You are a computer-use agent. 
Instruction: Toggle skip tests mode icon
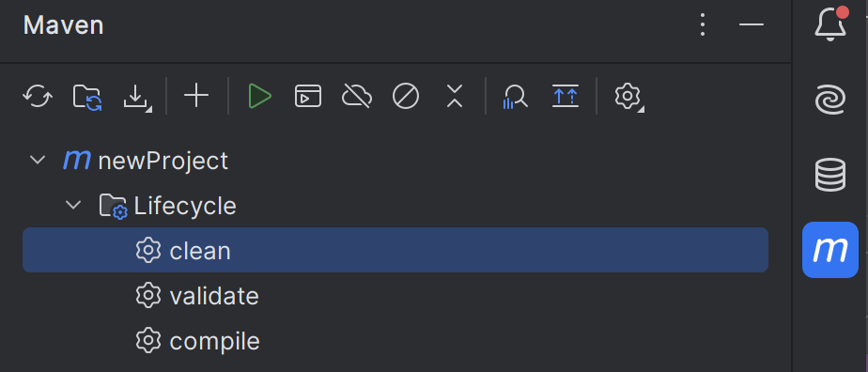tap(406, 97)
